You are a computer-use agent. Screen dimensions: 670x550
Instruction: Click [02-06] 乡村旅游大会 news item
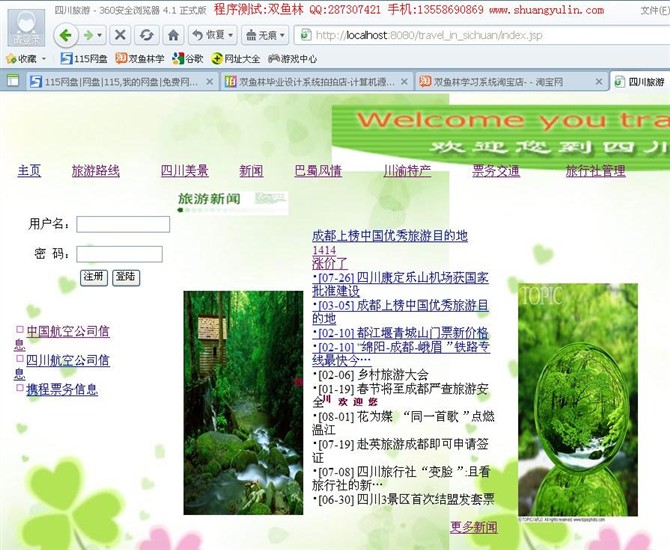click(370, 375)
